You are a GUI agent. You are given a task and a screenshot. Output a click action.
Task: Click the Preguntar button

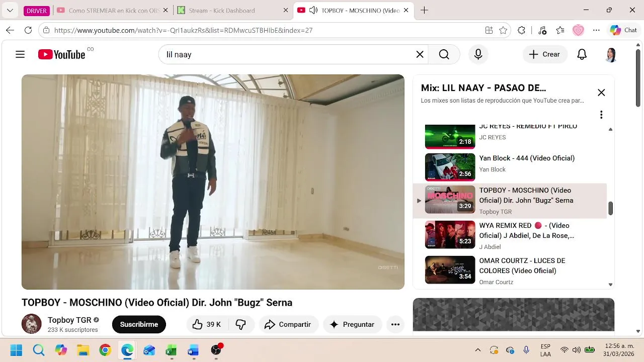pos(352,324)
